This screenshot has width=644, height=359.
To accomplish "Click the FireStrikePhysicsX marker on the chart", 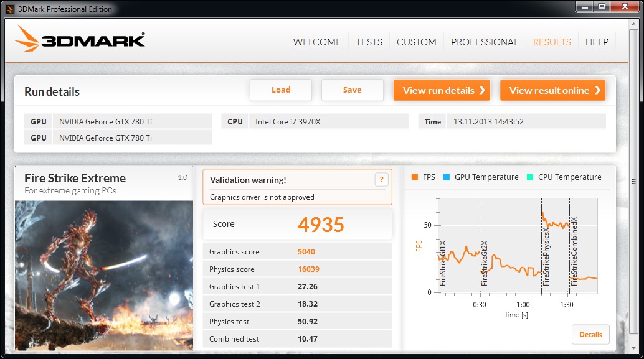I will click(x=546, y=257).
